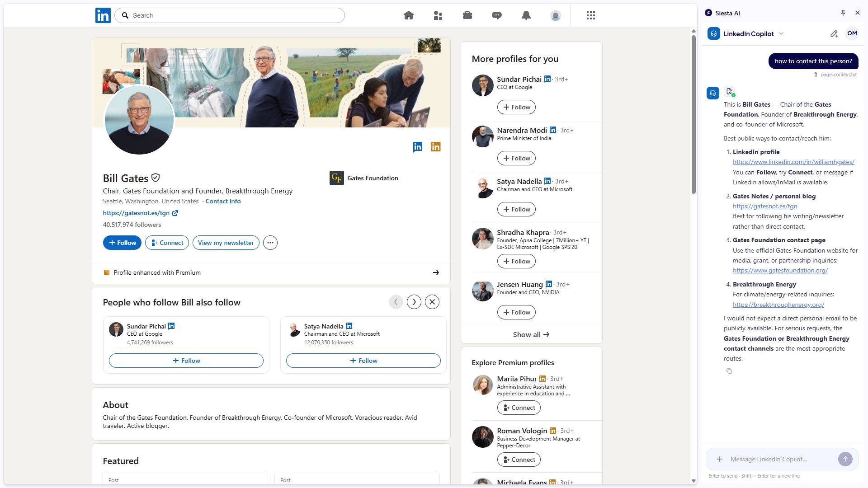Follow Shradha Khapra
868x488 pixels.
pos(516,261)
